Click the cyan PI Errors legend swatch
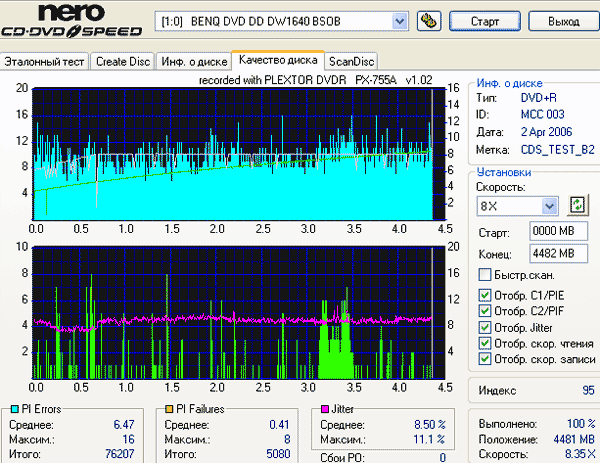 [15, 409]
